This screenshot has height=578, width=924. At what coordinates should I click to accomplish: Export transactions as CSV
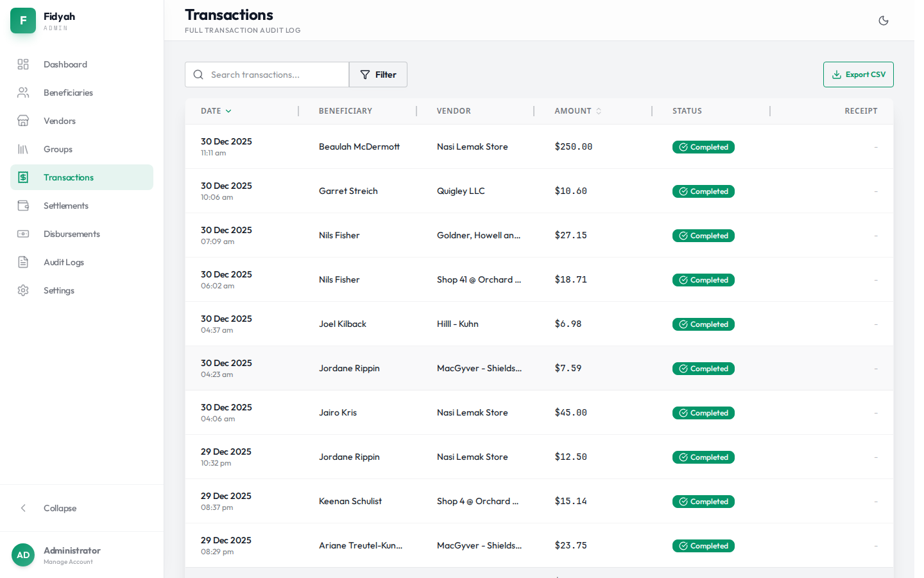click(858, 74)
